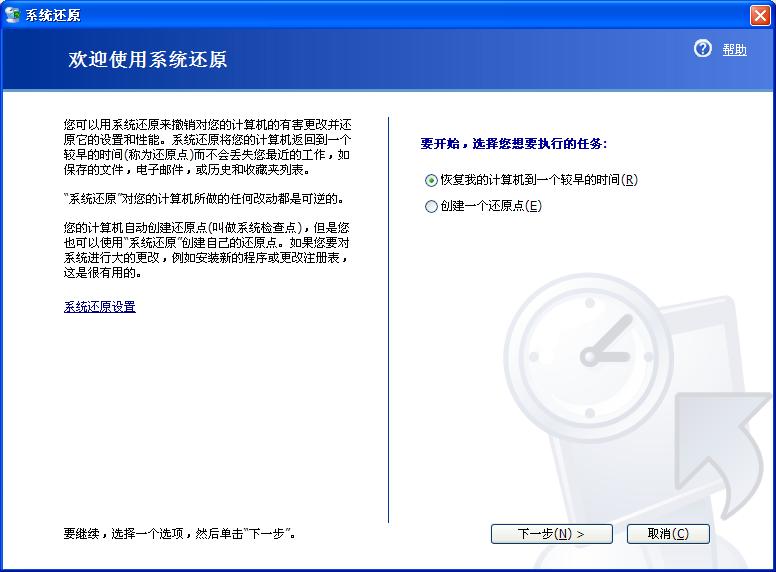Select 恢复我的计算机到一个较早的时间 radio option
The height and width of the screenshot is (572, 776).
point(431,180)
